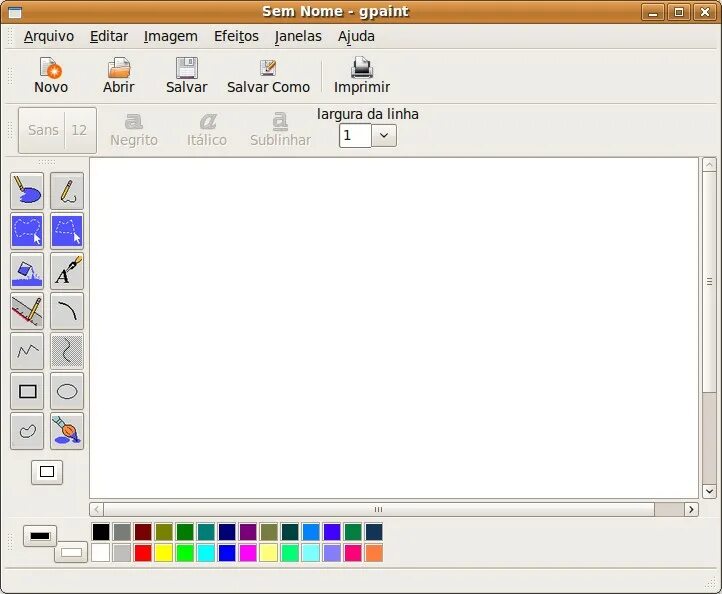Select the text tool
Viewport: 722px width, 594px height.
(67, 271)
